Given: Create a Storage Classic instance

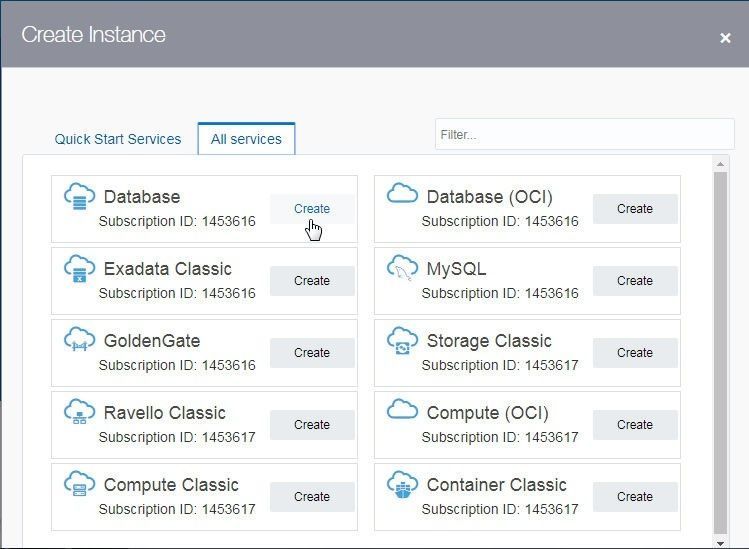Looking at the screenshot, I should click(635, 353).
